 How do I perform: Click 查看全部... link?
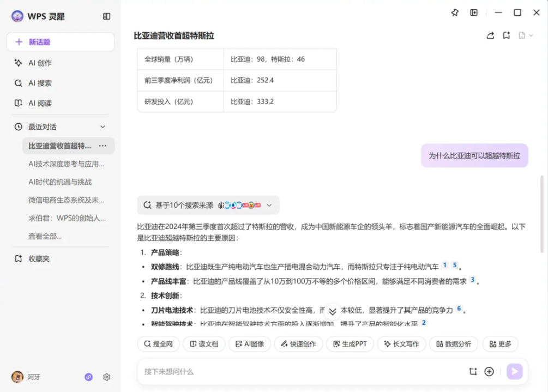point(45,237)
